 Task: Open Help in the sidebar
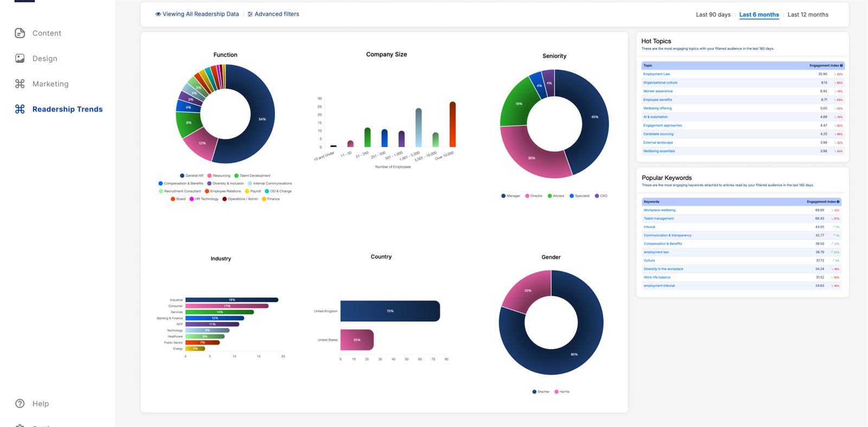click(x=41, y=404)
